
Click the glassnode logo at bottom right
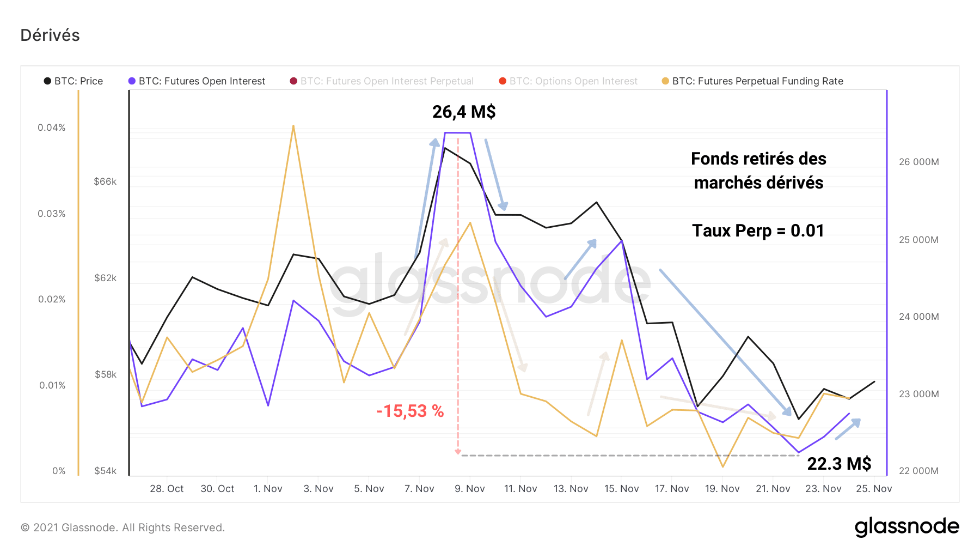pyautogui.click(x=906, y=526)
